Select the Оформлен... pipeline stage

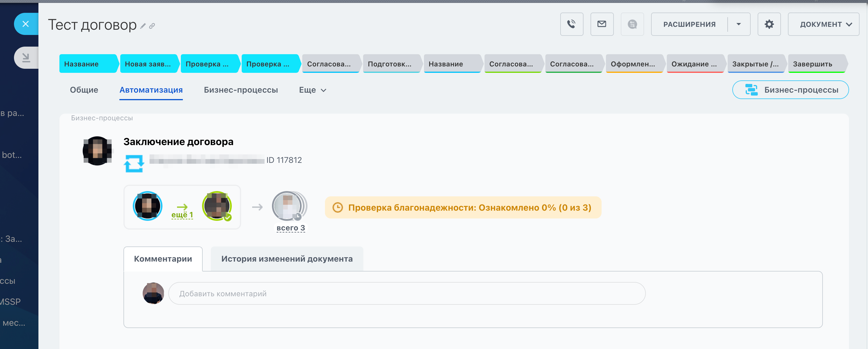tap(632, 64)
